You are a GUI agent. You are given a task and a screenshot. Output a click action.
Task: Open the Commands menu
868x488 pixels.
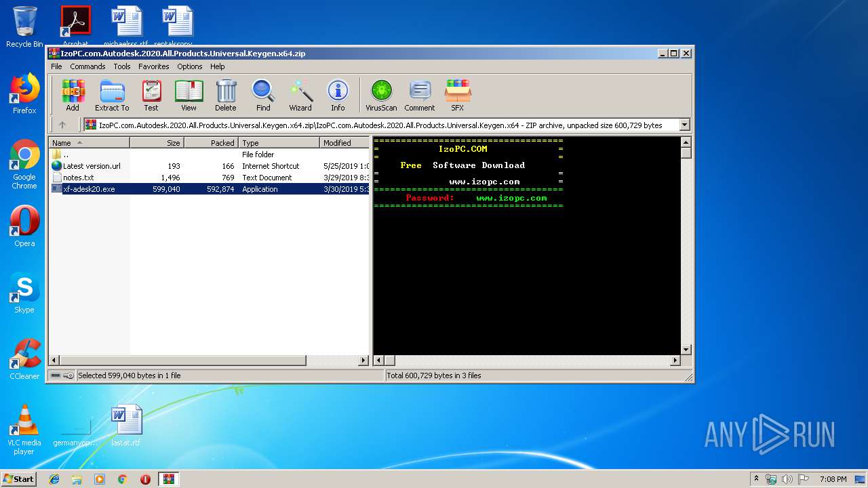coord(87,66)
